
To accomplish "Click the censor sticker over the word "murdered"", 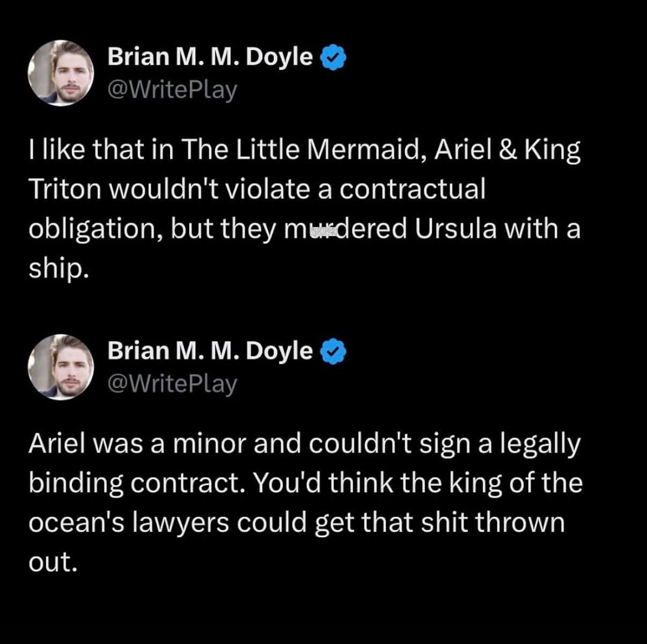I will [x=325, y=231].
